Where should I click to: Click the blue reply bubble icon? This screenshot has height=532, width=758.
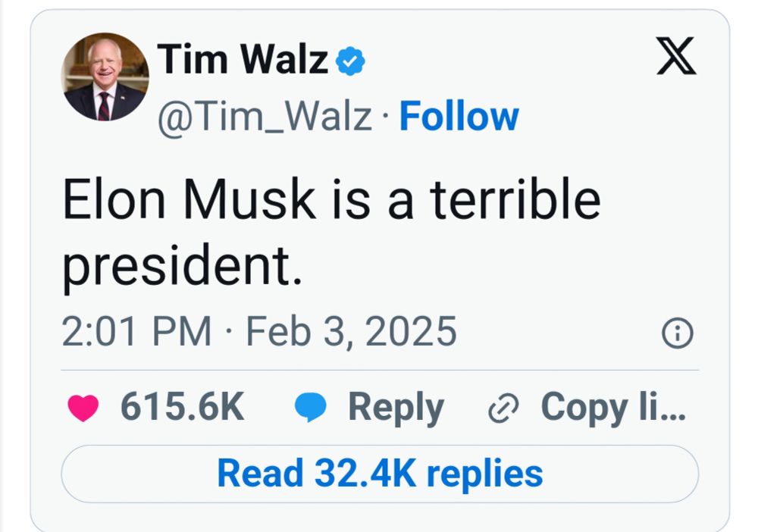click(x=310, y=409)
